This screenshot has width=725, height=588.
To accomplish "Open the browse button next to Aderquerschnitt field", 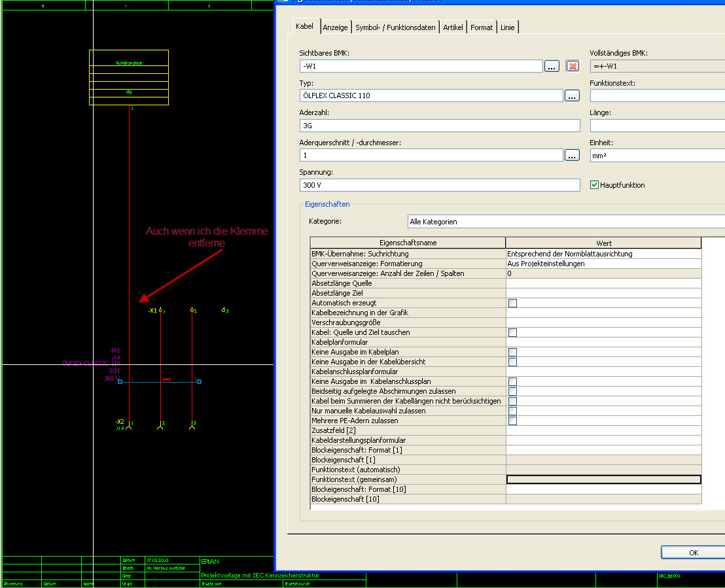I will pyautogui.click(x=572, y=155).
